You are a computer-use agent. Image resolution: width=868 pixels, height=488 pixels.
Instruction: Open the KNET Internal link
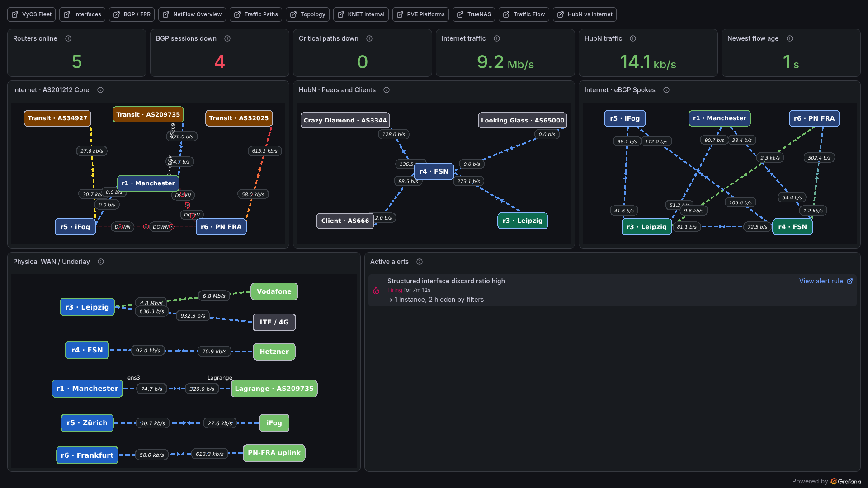(x=361, y=14)
